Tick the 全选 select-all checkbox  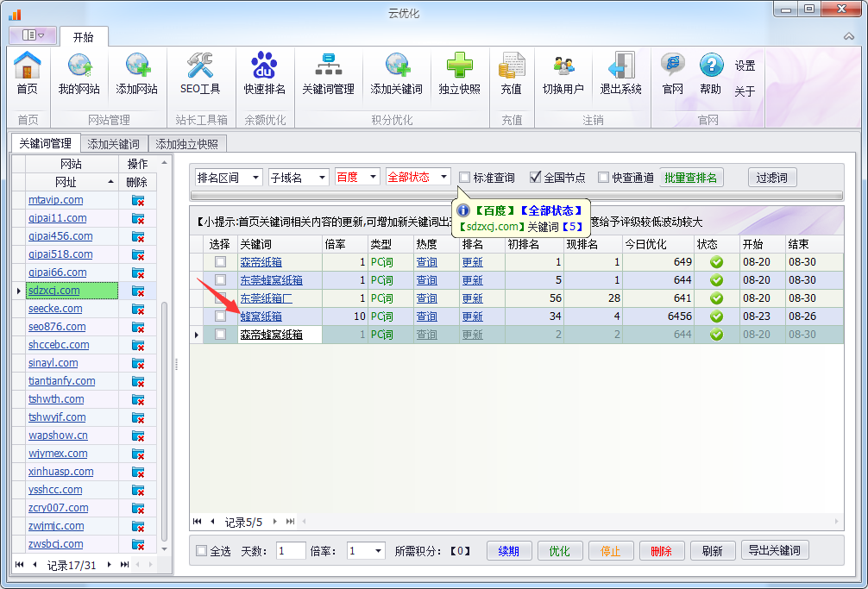click(x=202, y=551)
